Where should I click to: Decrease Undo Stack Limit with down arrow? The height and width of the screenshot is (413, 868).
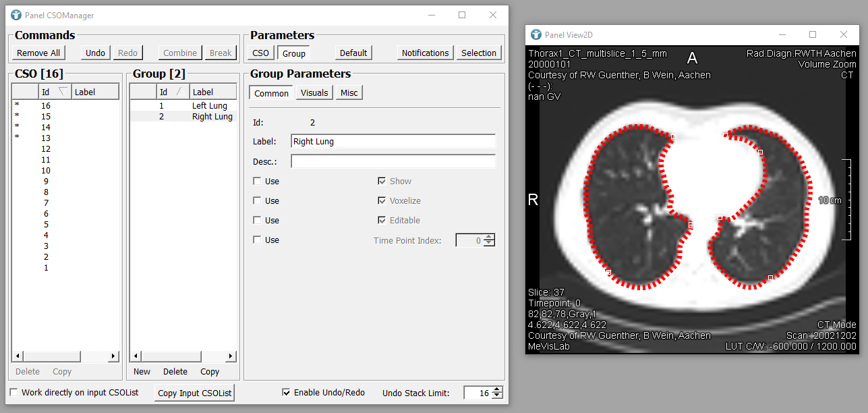498,396
